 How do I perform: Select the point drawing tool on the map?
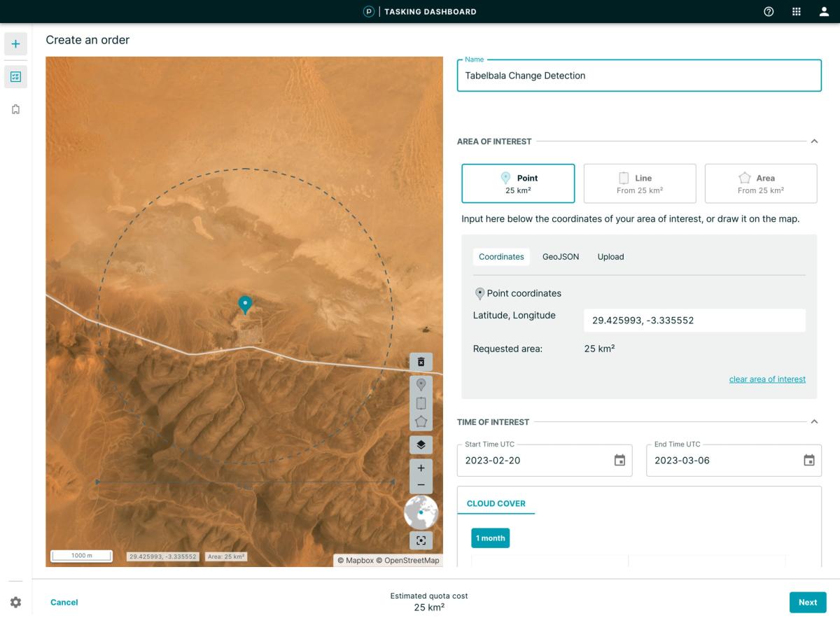coord(421,384)
